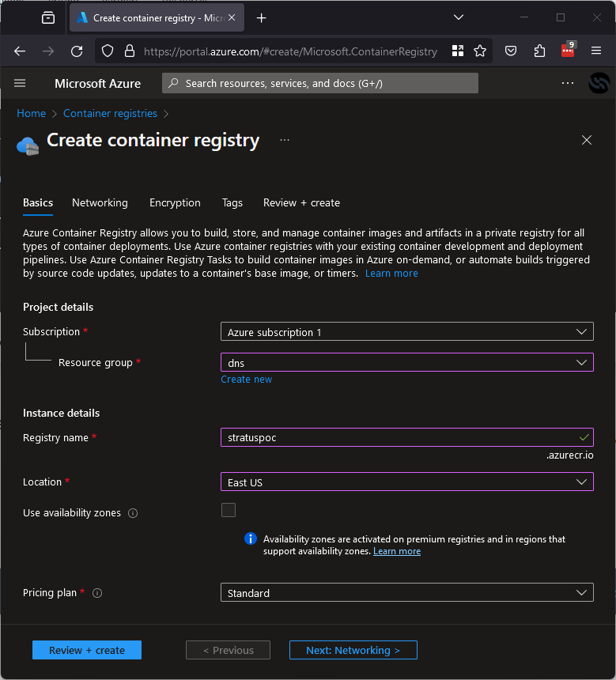Image resolution: width=616 pixels, height=680 pixels.
Task: Open availability zones Learn more link
Action: [397, 551]
